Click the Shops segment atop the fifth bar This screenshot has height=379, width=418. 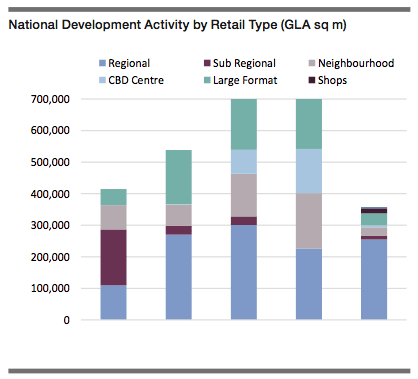[374, 211]
